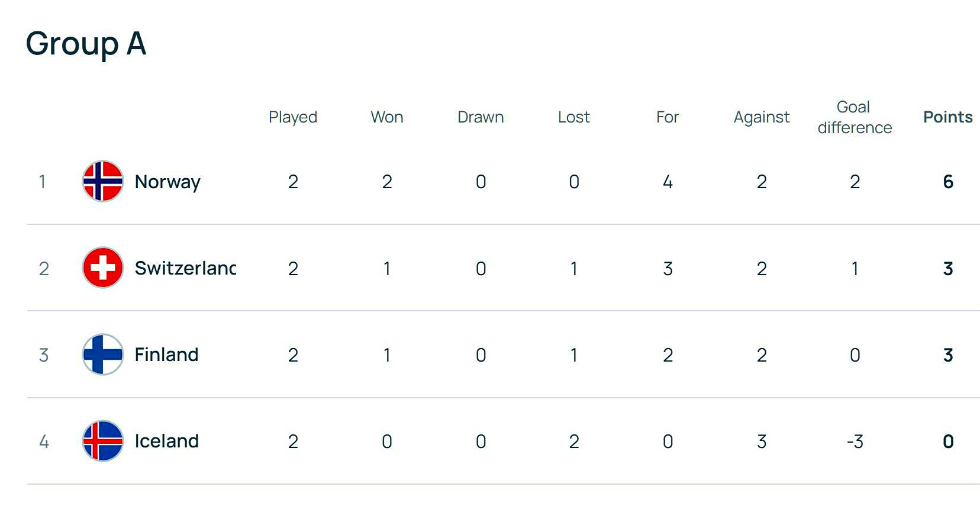Click the Lost column header

[574, 117]
